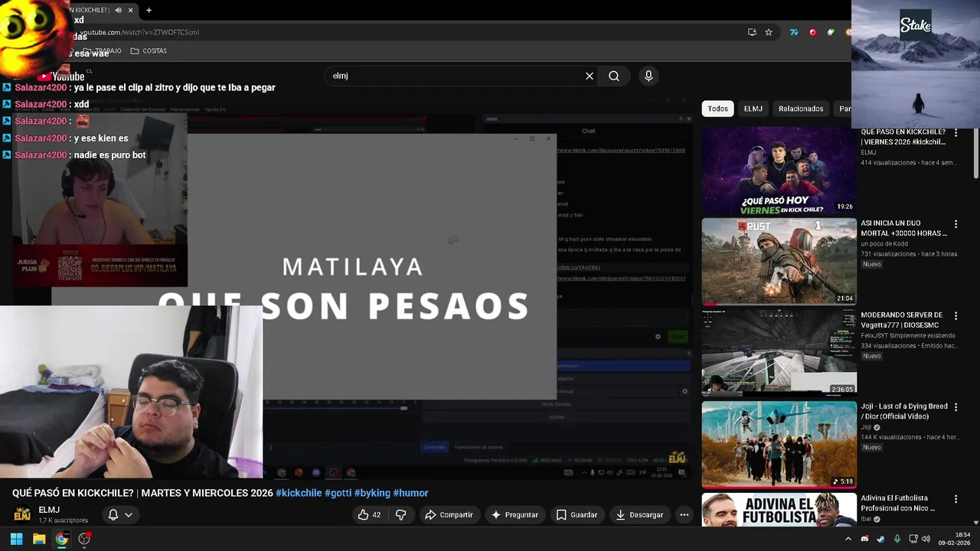Like the video with thumbs up

[370, 515]
